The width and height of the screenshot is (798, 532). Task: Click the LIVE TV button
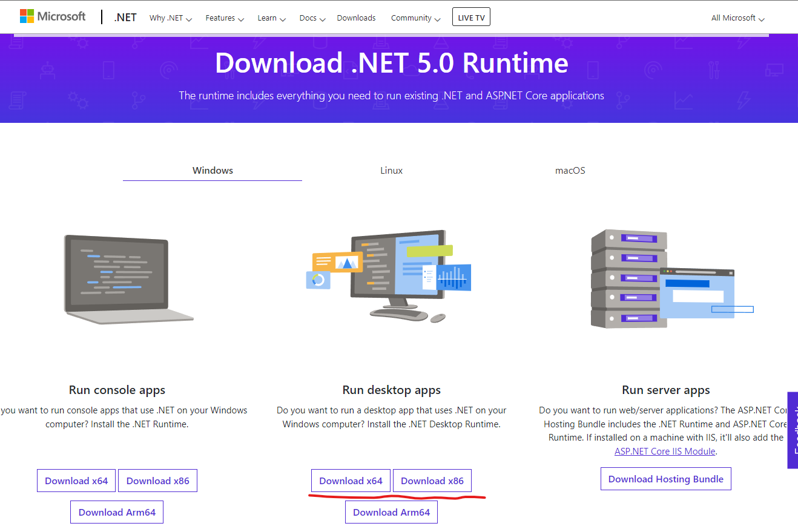coord(471,18)
